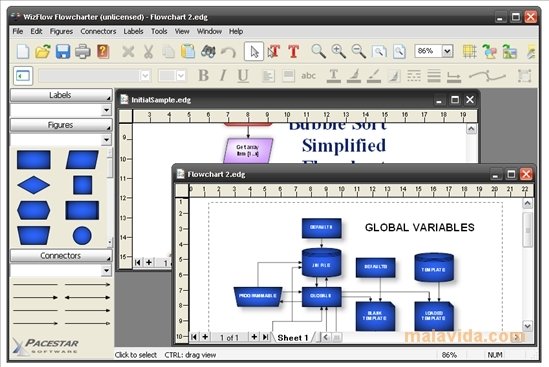This screenshot has width=549, height=367.
Task: Click the Labels panel header button
Action: pos(61,95)
